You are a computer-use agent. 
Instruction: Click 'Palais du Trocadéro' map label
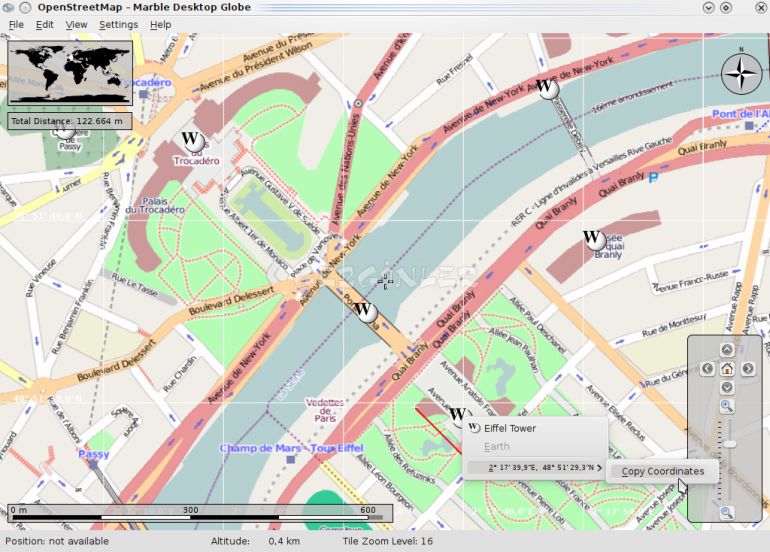click(155, 205)
